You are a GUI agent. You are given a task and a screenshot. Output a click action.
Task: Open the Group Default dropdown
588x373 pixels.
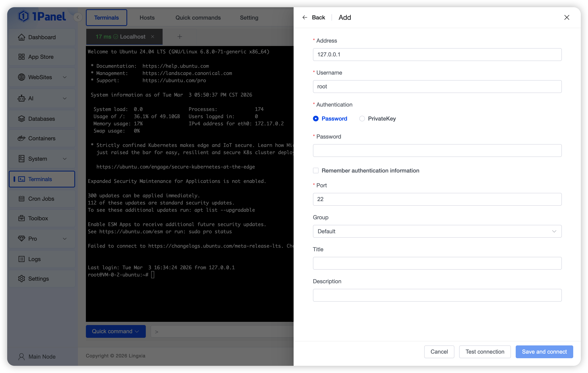[437, 231]
